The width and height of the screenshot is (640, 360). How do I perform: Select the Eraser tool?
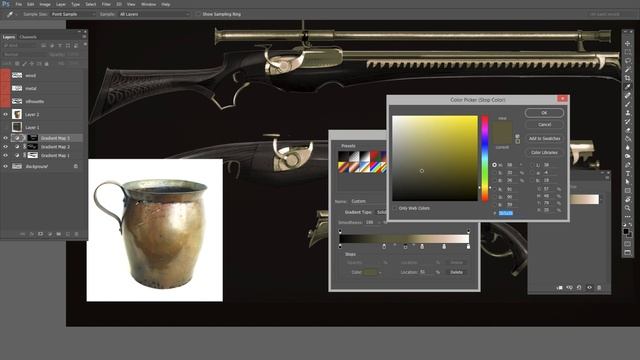627,130
